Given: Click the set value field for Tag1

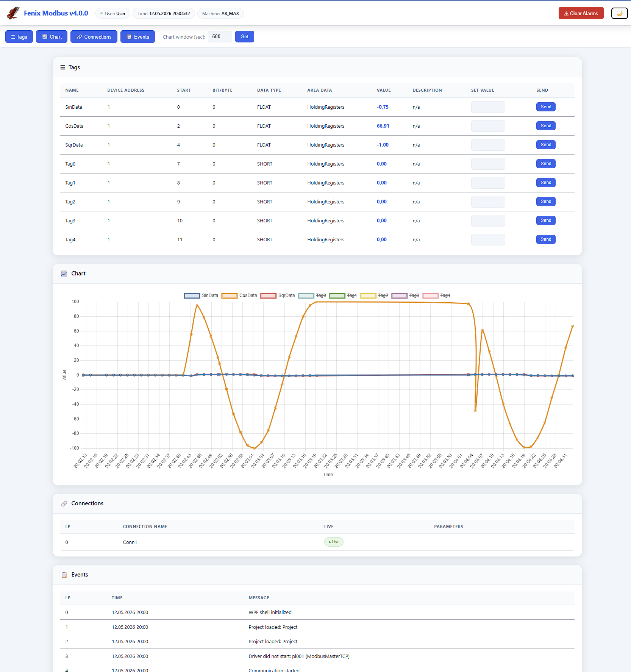Looking at the screenshot, I should [488, 183].
